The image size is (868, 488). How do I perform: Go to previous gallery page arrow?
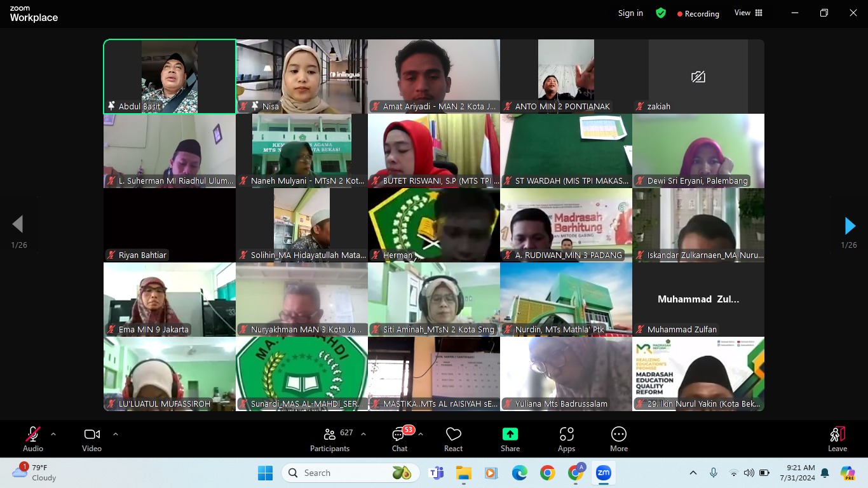click(18, 224)
